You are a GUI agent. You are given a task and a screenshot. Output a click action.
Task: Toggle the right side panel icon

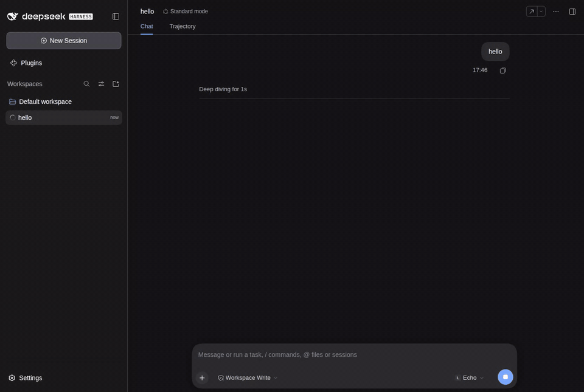572,12
